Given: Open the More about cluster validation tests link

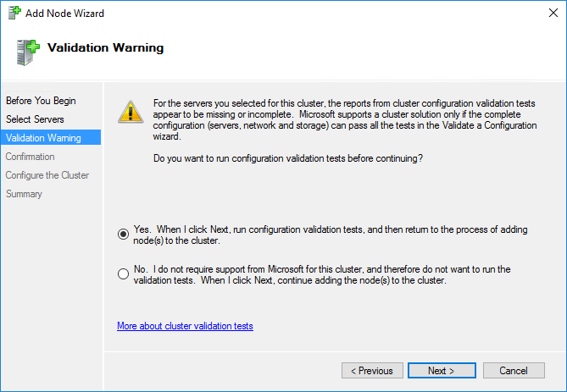Looking at the screenshot, I should pos(185,326).
